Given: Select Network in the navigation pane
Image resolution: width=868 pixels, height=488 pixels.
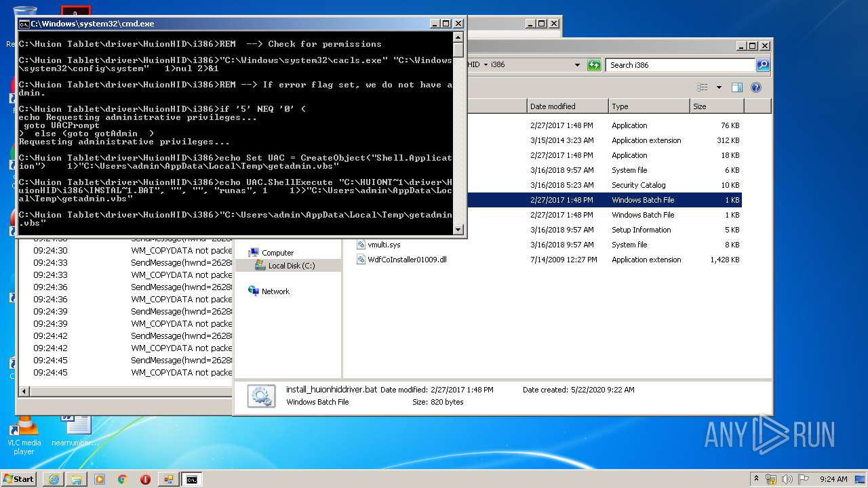Looking at the screenshot, I should (275, 291).
